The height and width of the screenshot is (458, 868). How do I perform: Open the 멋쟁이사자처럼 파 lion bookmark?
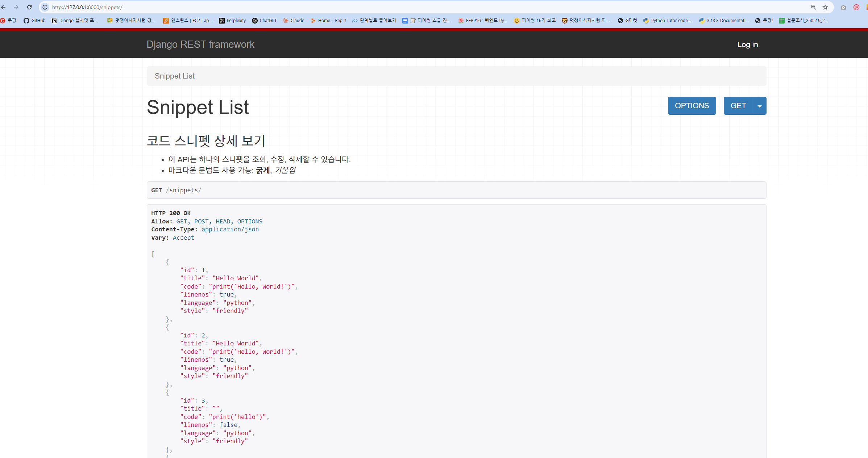click(586, 21)
